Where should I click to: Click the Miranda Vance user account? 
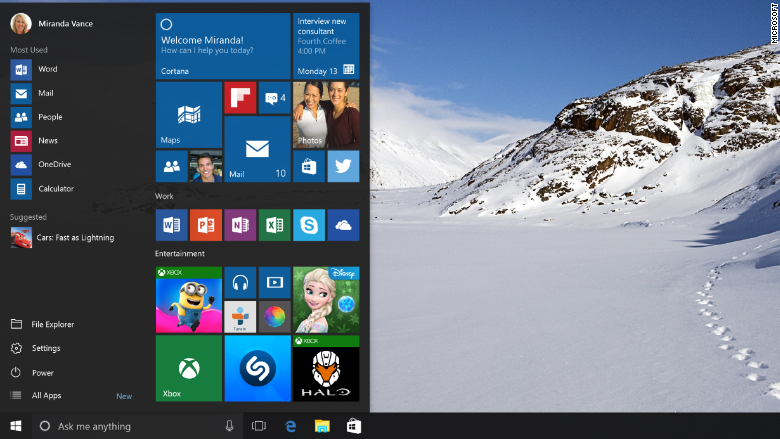[x=52, y=23]
